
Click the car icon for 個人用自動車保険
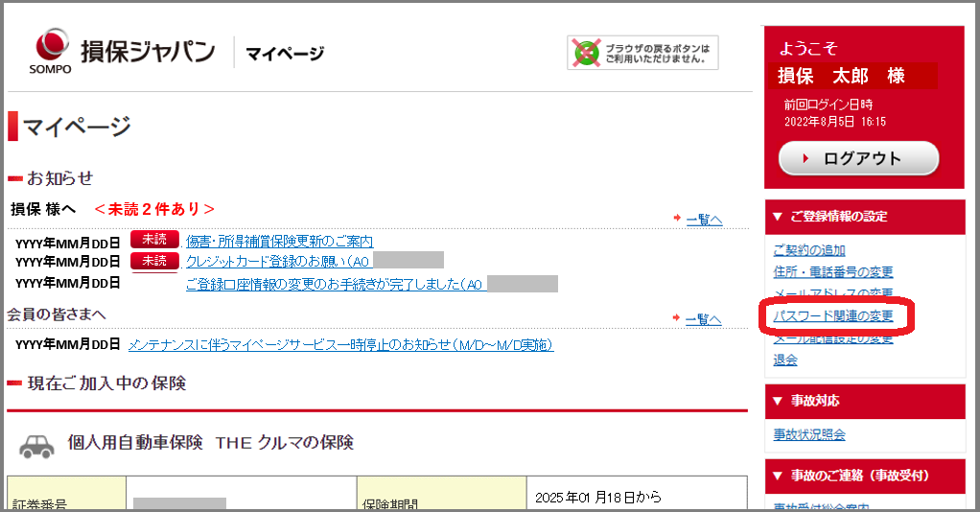(x=36, y=446)
